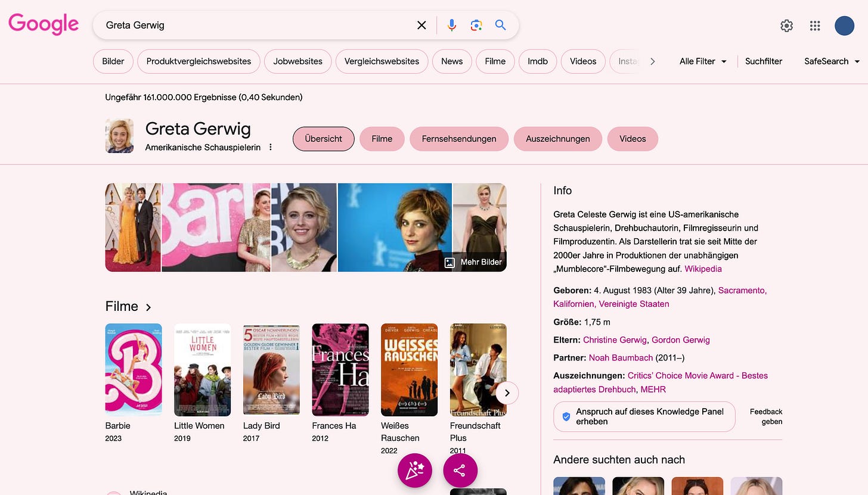Click the confetti celebration button

(415, 471)
